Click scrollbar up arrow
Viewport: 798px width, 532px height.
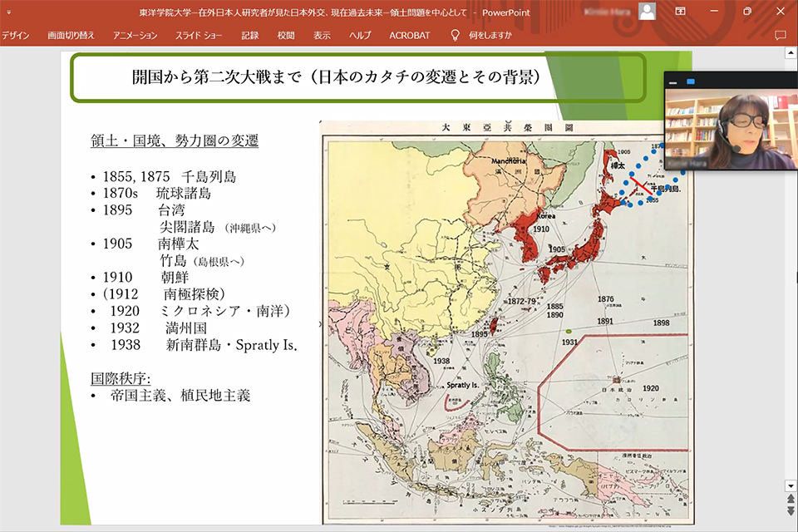point(791,52)
